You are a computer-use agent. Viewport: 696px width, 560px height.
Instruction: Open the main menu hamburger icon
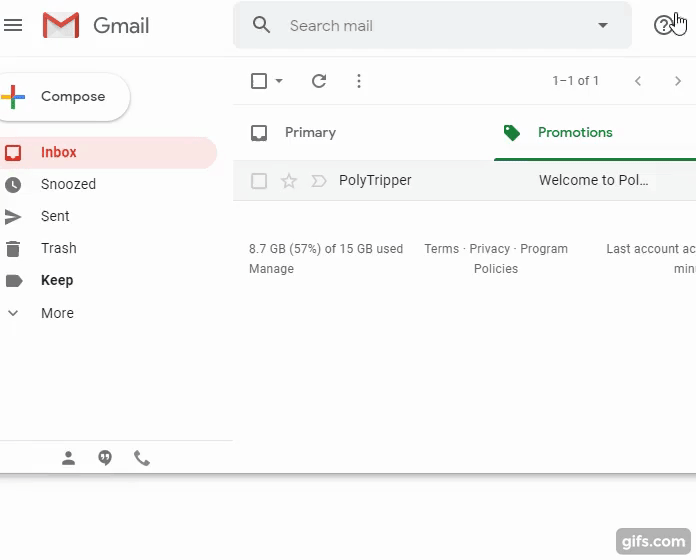[x=13, y=25]
